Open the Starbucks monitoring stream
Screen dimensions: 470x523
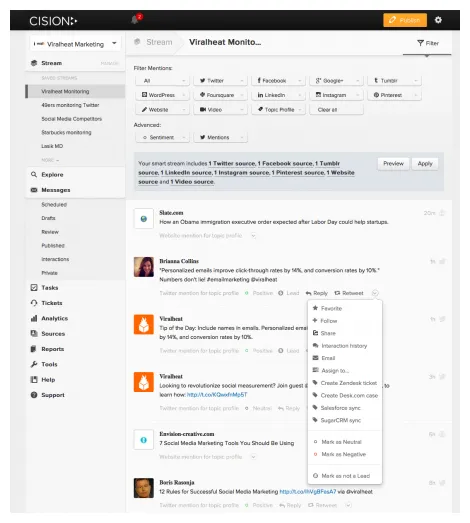66,132
